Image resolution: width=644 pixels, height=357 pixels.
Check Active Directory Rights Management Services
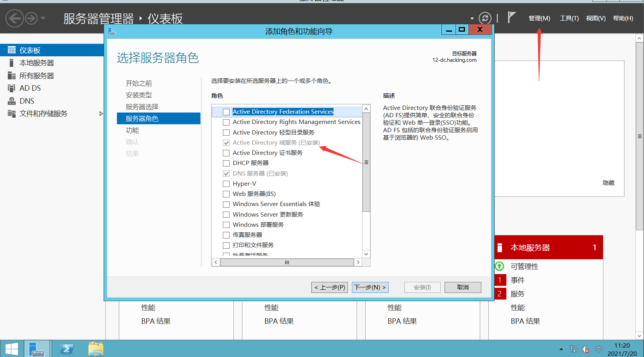pos(226,122)
